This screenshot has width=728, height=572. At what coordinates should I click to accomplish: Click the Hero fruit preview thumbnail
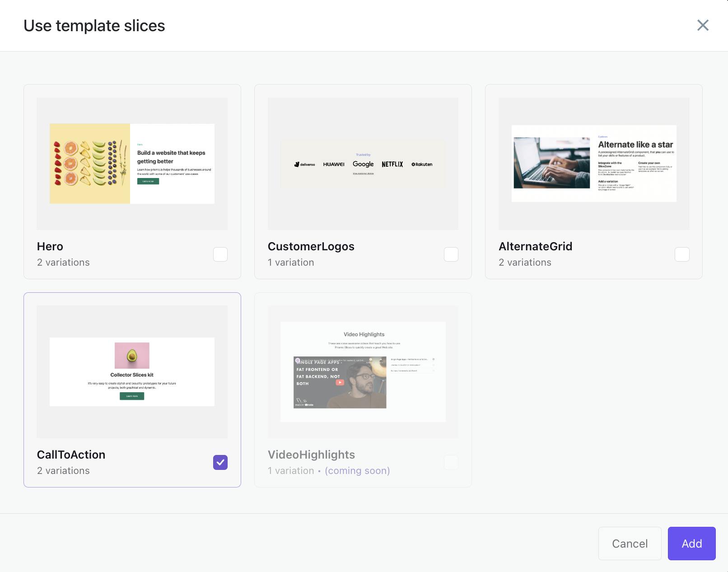coord(132,164)
